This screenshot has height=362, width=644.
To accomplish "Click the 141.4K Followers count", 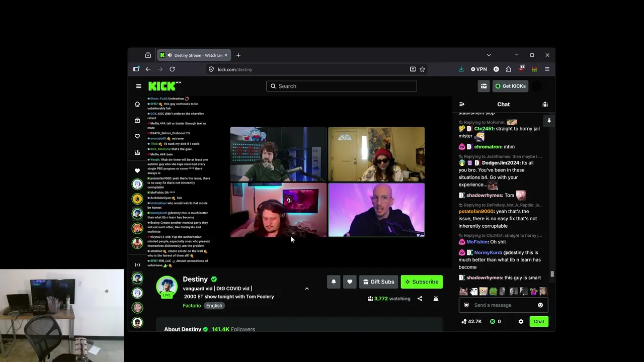I will click(x=233, y=329).
